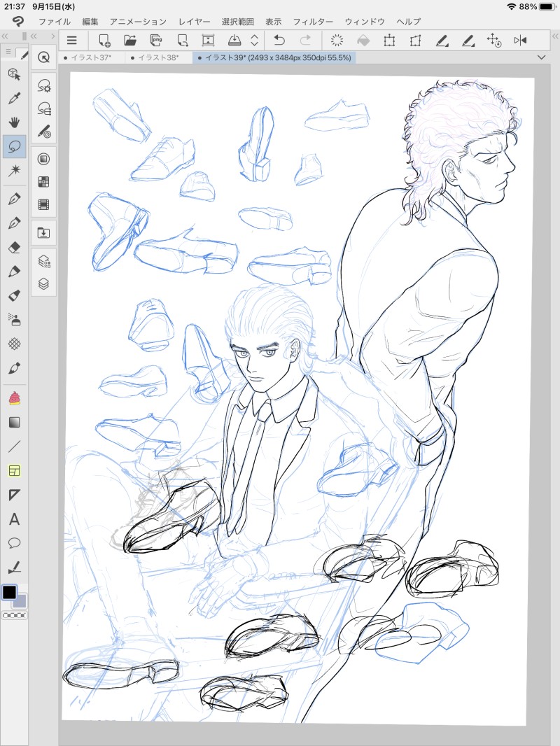Select the Text tool A
Viewport: 560px width, 746px height.
coord(14,519)
